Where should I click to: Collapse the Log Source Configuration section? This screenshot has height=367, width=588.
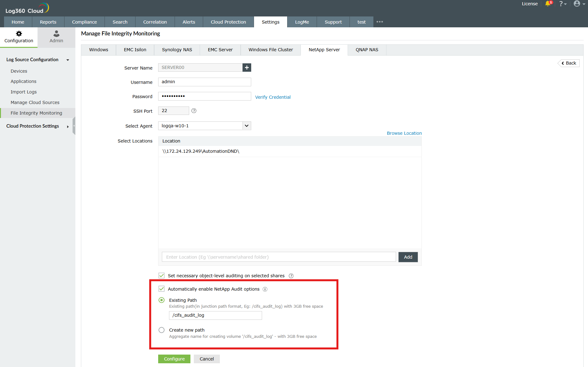(x=68, y=60)
